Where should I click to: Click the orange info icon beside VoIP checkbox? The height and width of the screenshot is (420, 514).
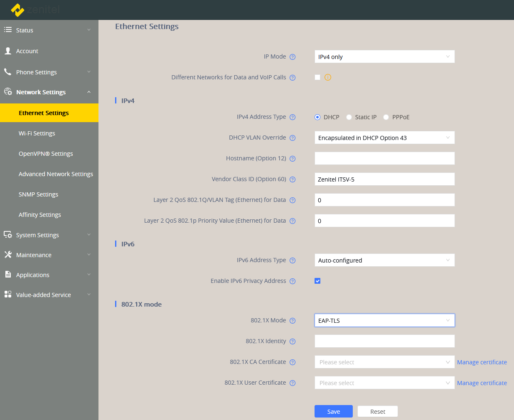pos(328,77)
